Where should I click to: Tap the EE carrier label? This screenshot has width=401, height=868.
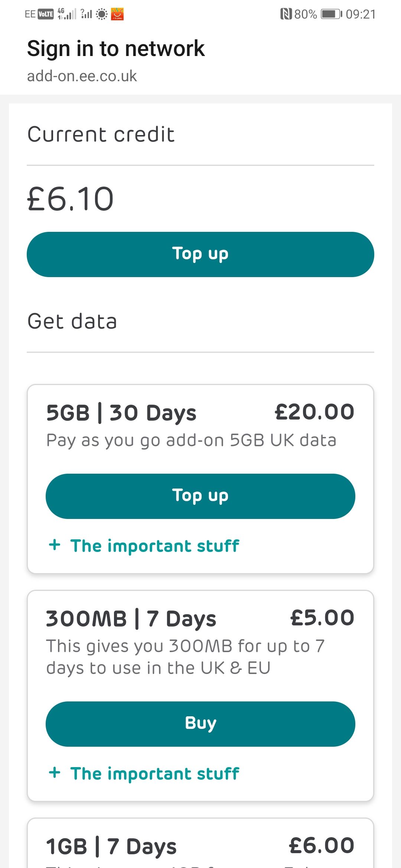pyautogui.click(x=30, y=14)
